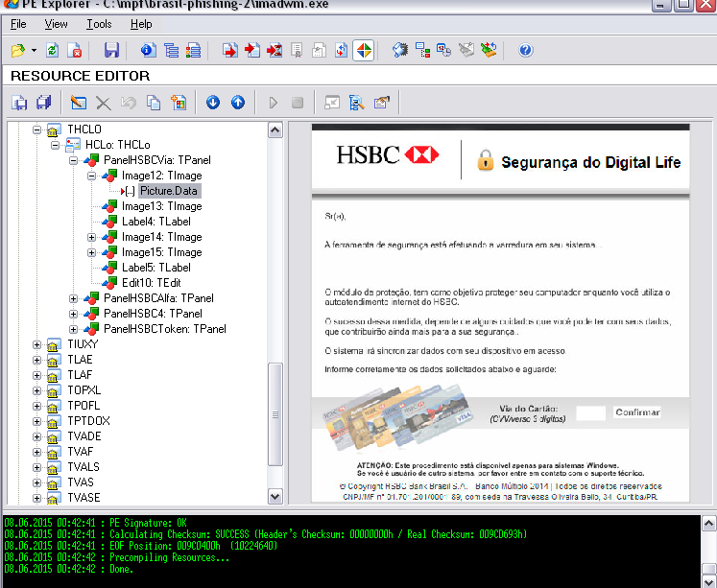The width and height of the screenshot is (717, 588).
Task: Open the Relocations icon with red-blue arrows
Action: [x=341, y=50]
